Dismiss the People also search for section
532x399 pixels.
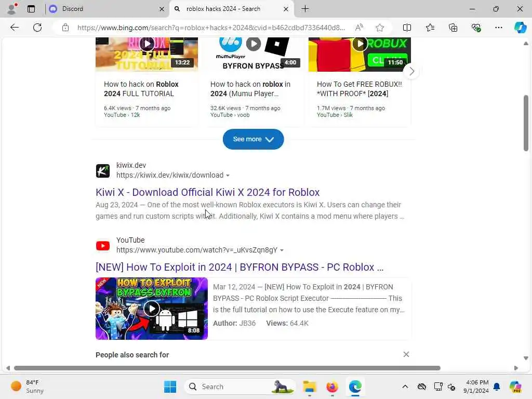pos(406,354)
